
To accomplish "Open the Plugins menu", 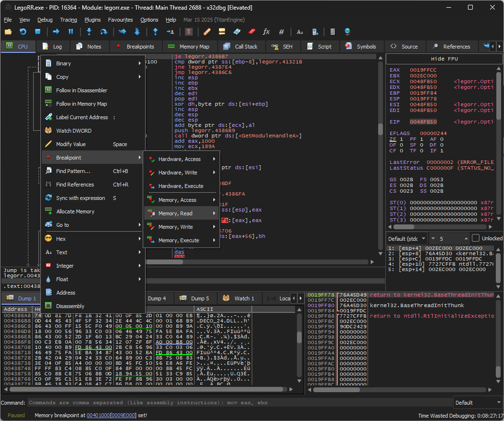I will point(93,20).
